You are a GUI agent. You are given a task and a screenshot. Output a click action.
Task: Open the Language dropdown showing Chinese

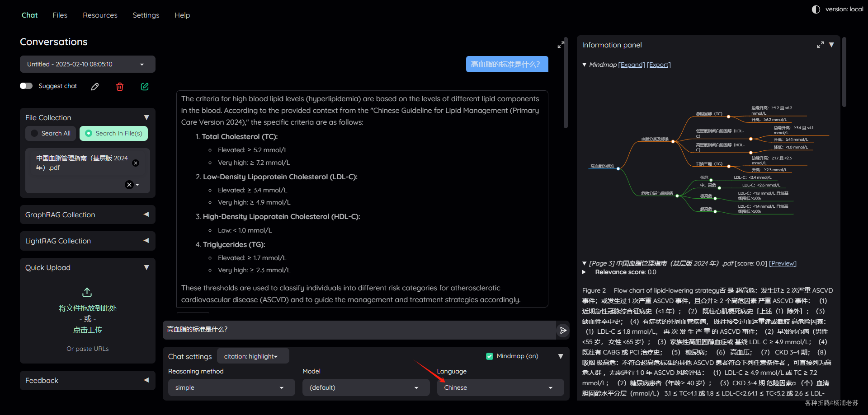coord(500,387)
